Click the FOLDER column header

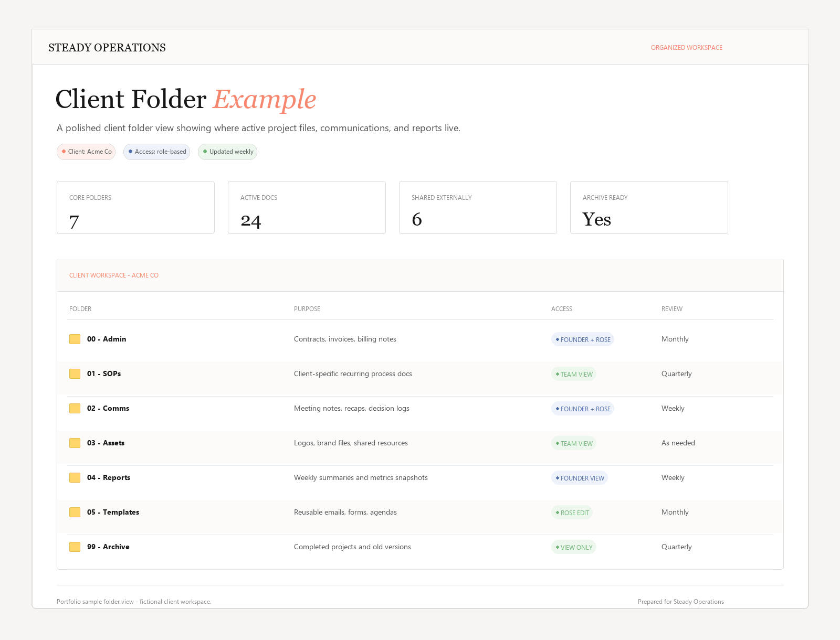[80, 309]
